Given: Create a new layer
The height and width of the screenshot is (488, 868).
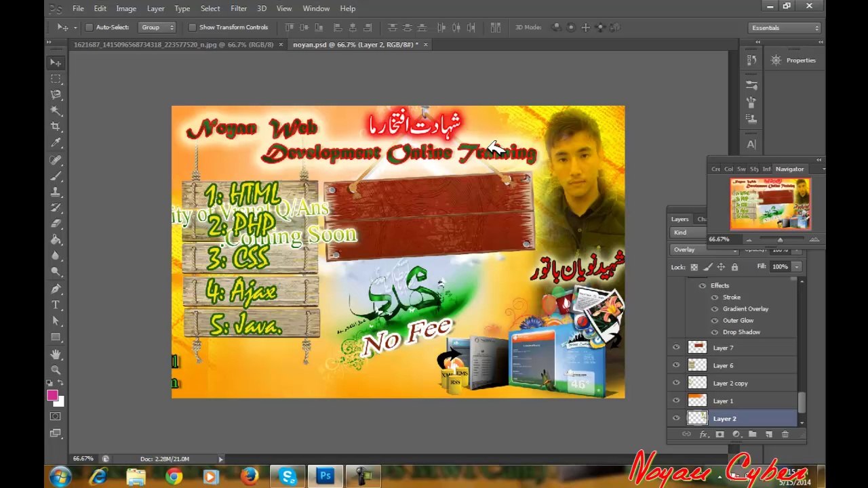Looking at the screenshot, I should [x=768, y=434].
